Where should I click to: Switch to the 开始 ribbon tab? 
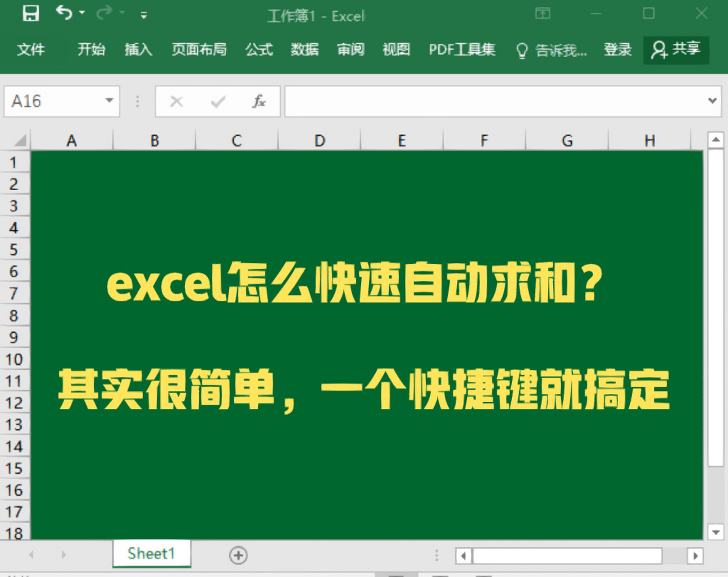pos(91,49)
